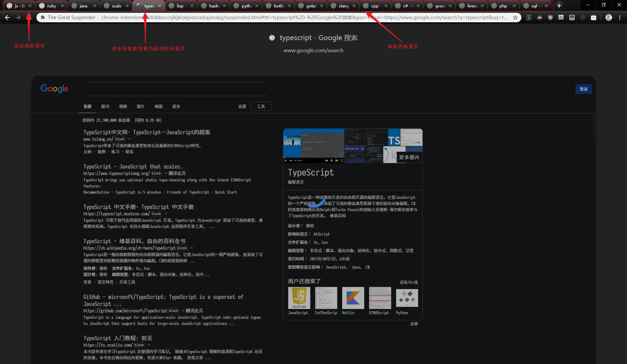Close the 'php' tab

(x=514, y=6)
